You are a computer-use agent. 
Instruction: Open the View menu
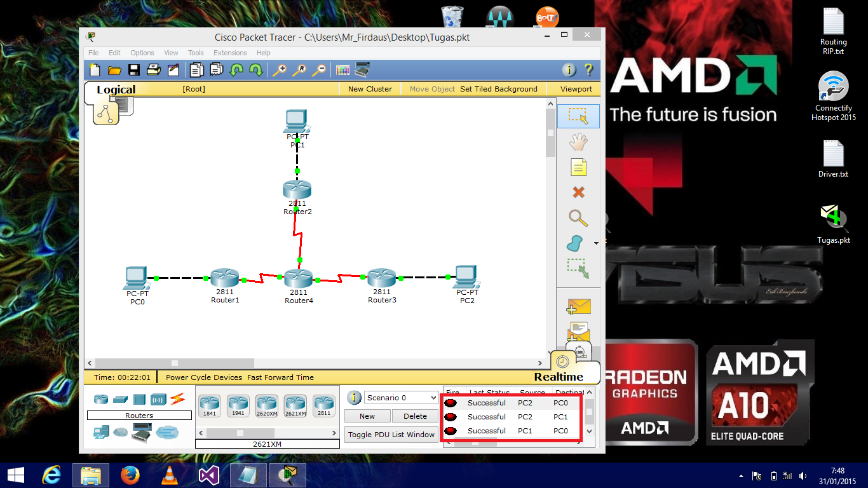coord(171,53)
